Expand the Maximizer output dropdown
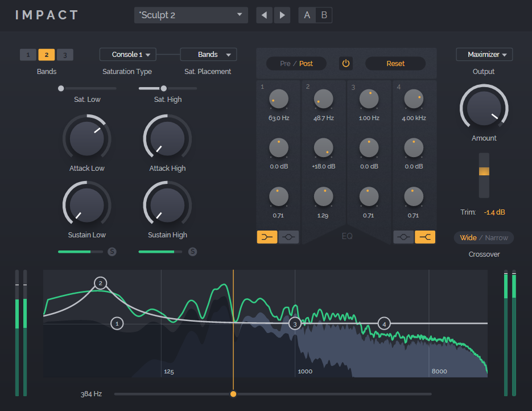This screenshot has height=411, width=532. 484,55
